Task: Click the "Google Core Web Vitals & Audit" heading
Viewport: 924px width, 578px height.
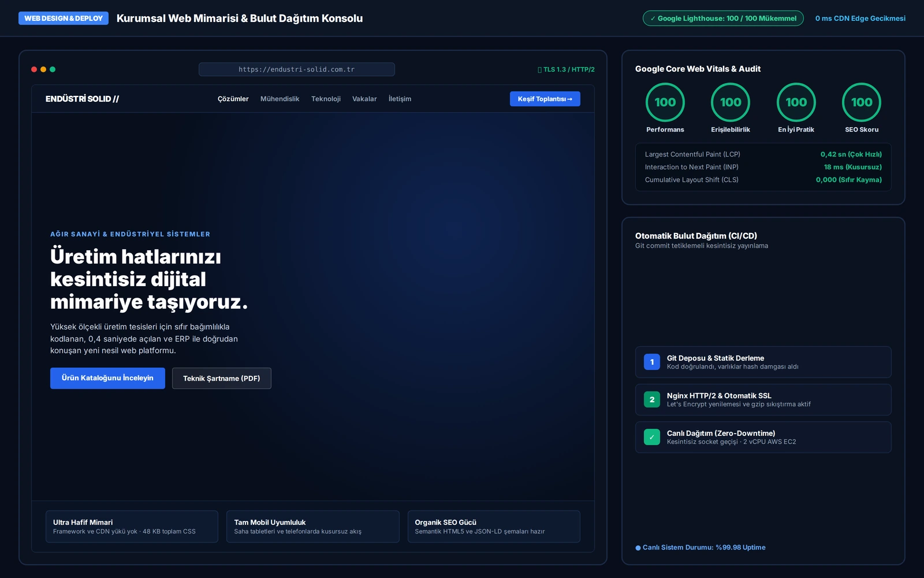Action: click(x=698, y=69)
